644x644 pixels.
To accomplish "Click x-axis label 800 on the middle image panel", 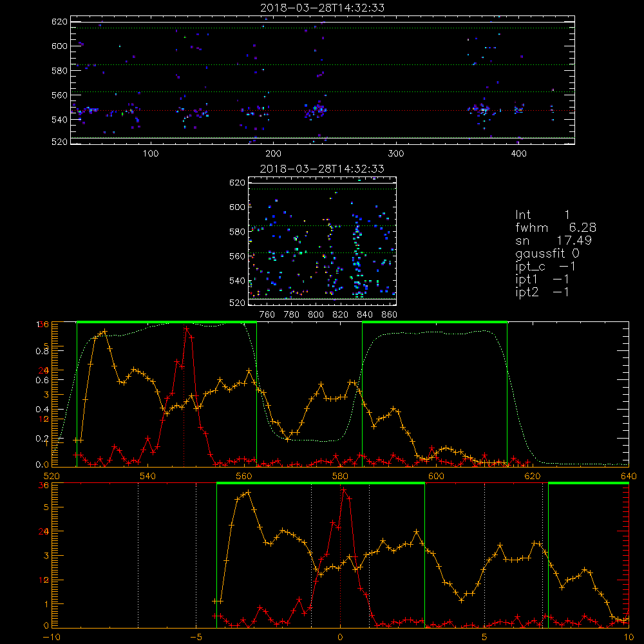I will pyautogui.click(x=316, y=315).
